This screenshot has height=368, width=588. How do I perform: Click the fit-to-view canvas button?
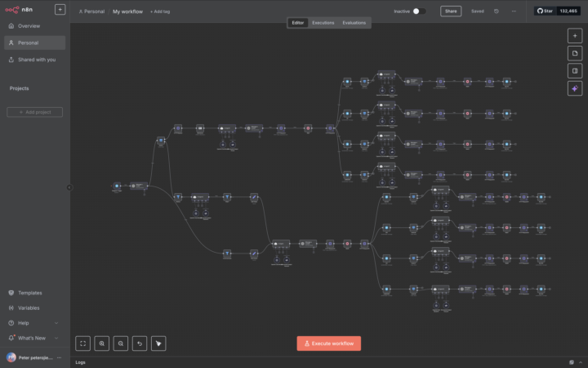82,343
